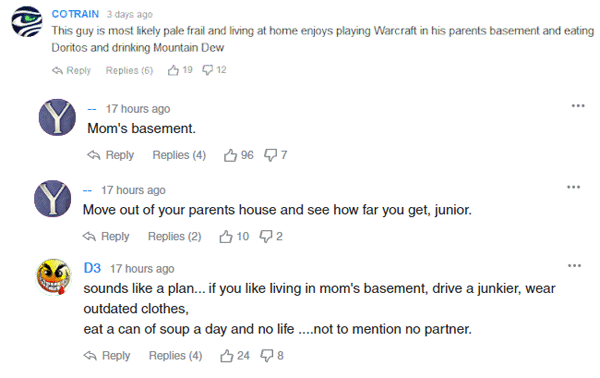The height and width of the screenshot is (378, 600).
Task: Open three-dot menu on D3's comment
Action: (574, 266)
